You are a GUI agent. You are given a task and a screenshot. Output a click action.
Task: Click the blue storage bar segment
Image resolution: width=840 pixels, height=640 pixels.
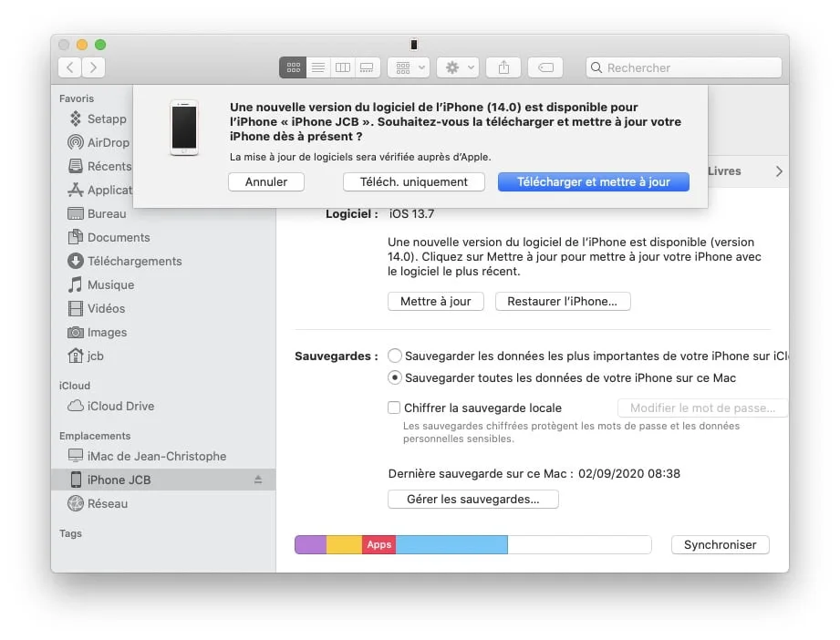point(451,544)
